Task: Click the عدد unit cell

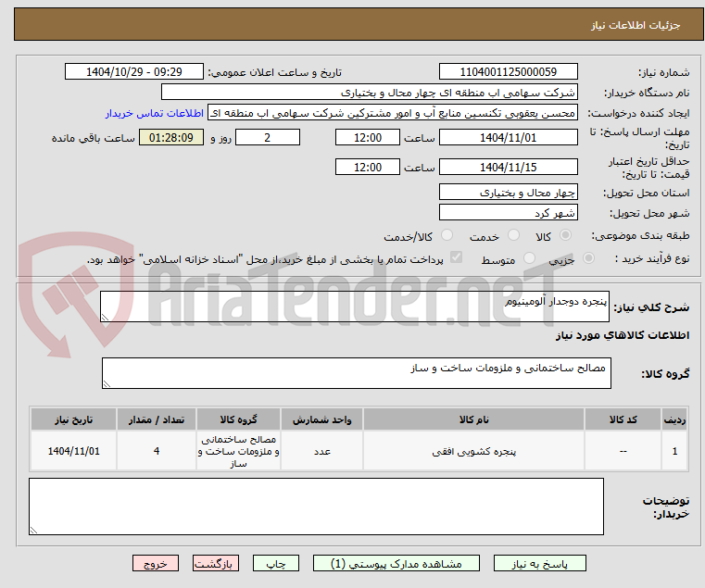Action: [x=321, y=451]
